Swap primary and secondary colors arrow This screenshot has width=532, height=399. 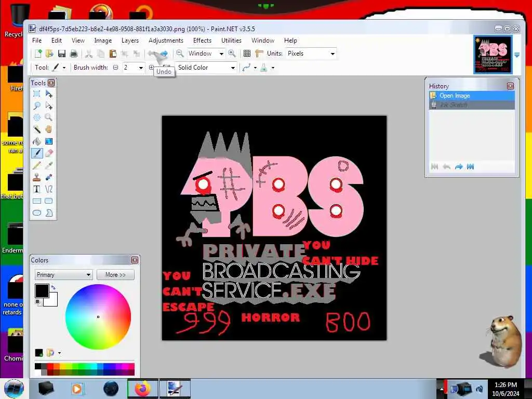tap(54, 288)
